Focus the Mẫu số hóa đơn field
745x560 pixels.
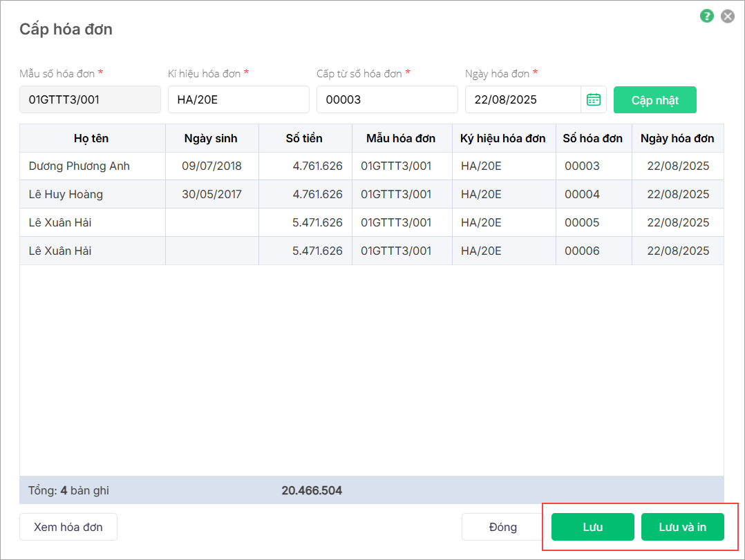point(91,99)
